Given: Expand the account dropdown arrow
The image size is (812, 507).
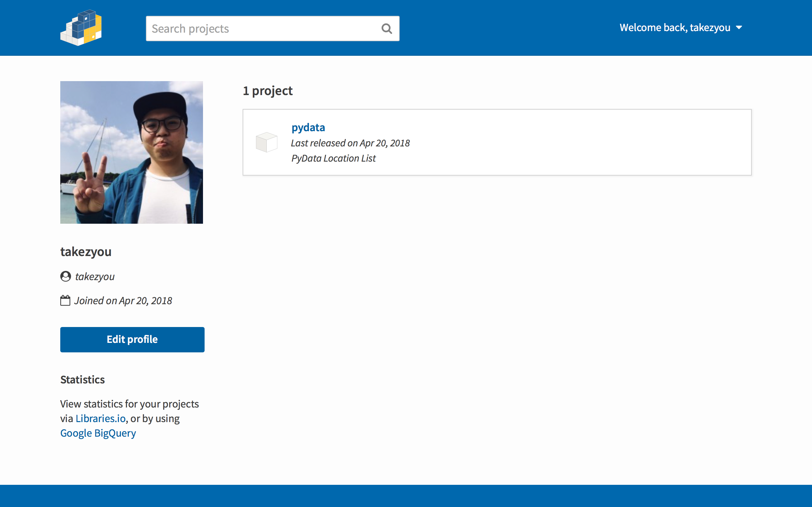Looking at the screenshot, I should 739,28.
